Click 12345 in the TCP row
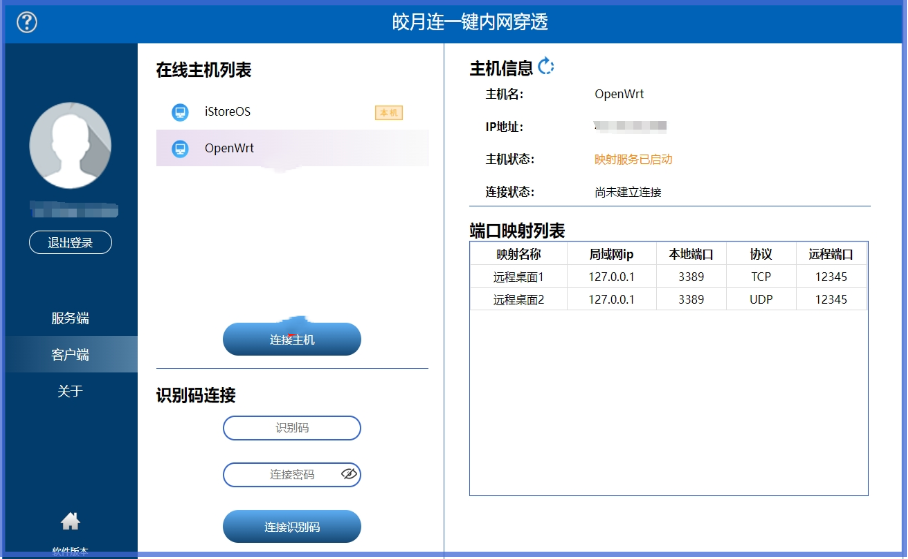 (831, 277)
